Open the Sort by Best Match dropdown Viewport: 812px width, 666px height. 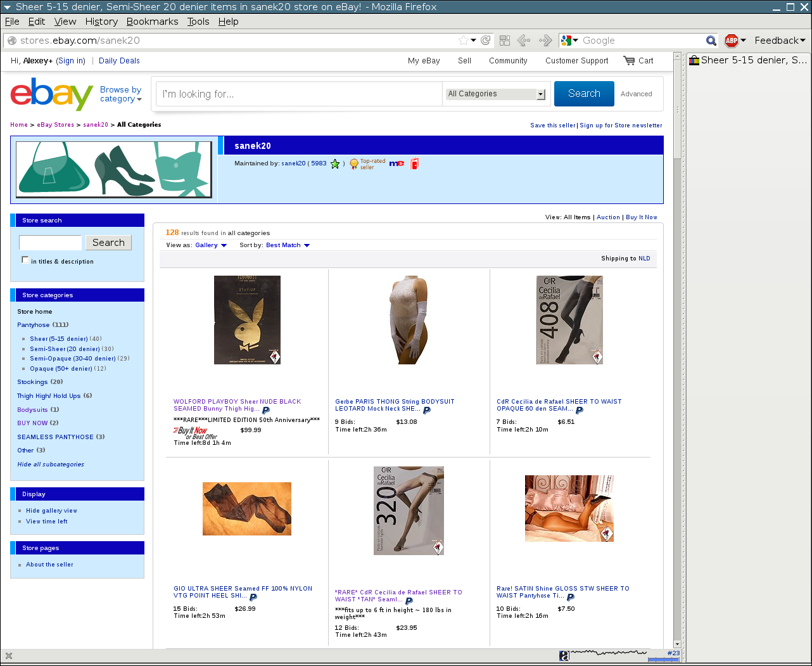pos(288,245)
